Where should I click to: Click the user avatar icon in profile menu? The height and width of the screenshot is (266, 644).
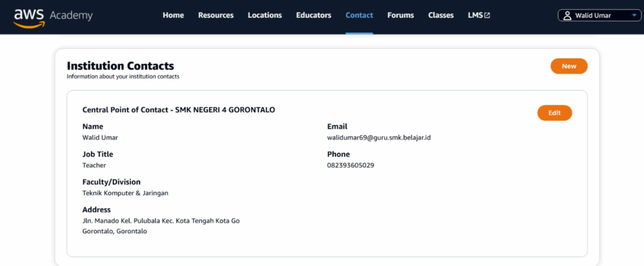pyautogui.click(x=567, y=16)
